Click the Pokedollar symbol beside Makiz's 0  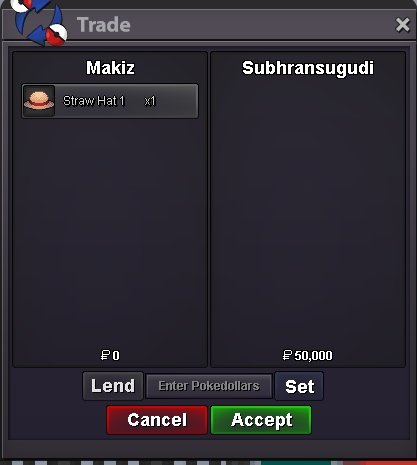(x=105, y=355)
